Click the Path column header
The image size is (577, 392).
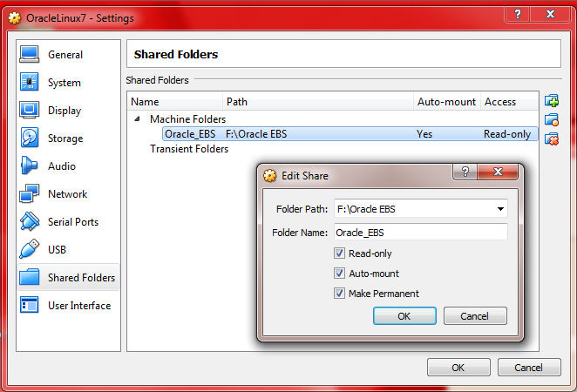[318, 102]
